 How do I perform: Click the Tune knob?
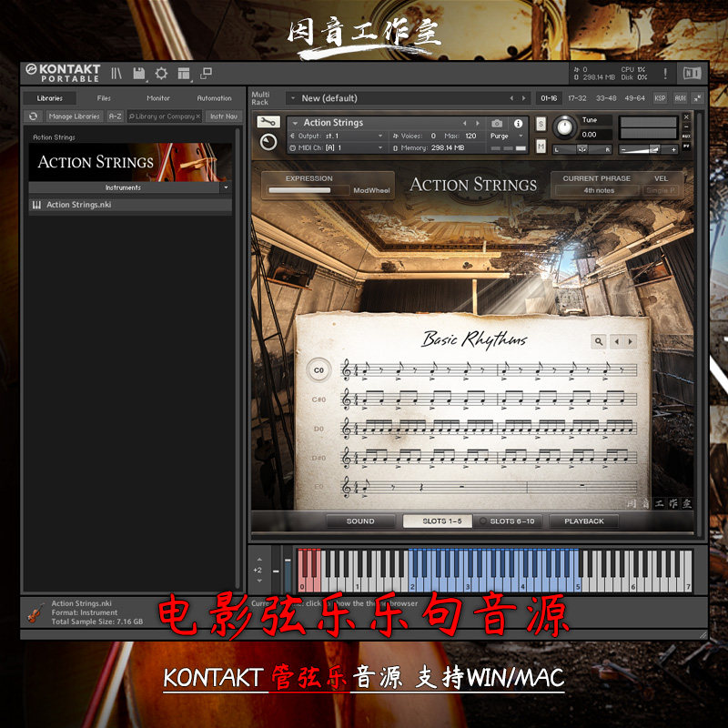[564, 126]
